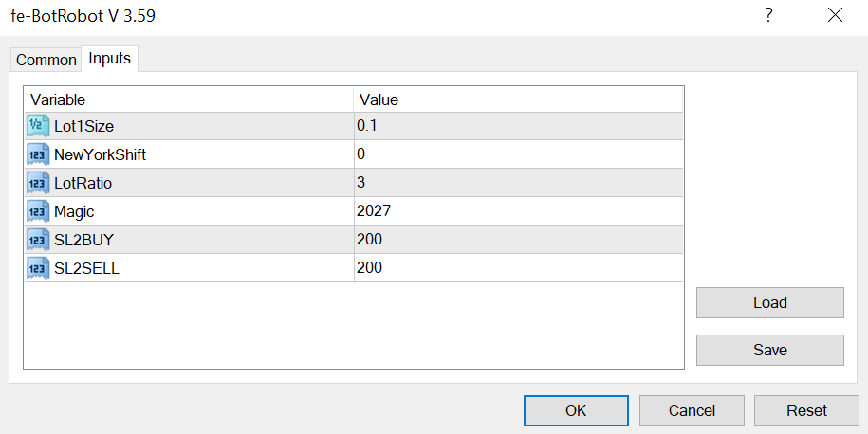Switch to the Common tab
The height and width of the screenshot is (434, 868).
tap(46, 60)
